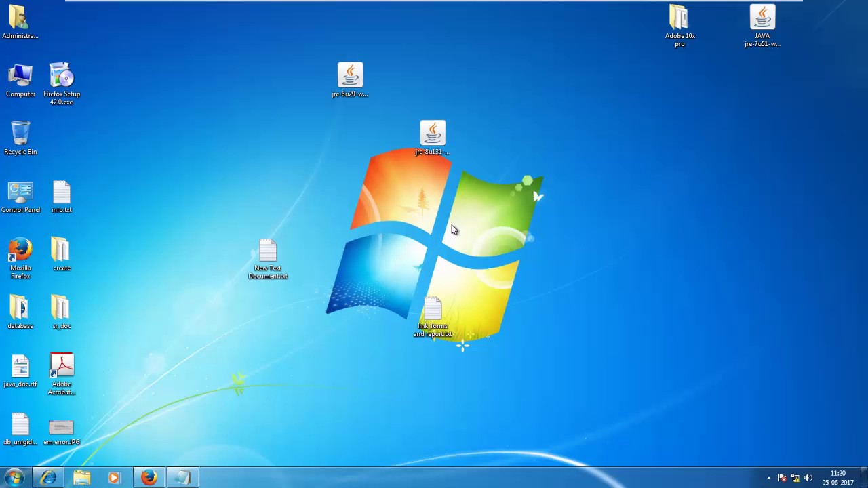This screenshot has width=868, height=488.
Task: Switch to the Firefox taskbar button
Action: pos(149,478)
